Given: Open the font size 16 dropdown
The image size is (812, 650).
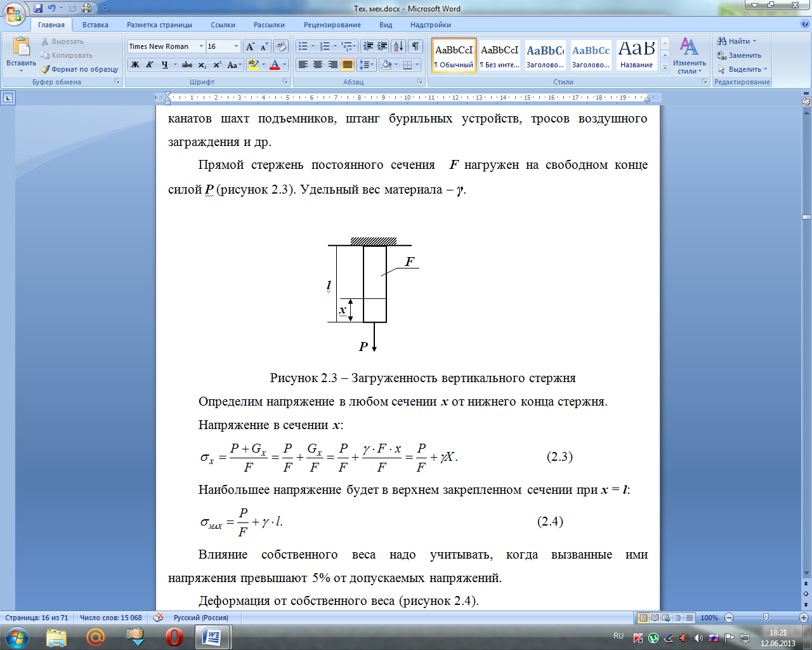Looking at the screenshot, I should pos(236,46).
